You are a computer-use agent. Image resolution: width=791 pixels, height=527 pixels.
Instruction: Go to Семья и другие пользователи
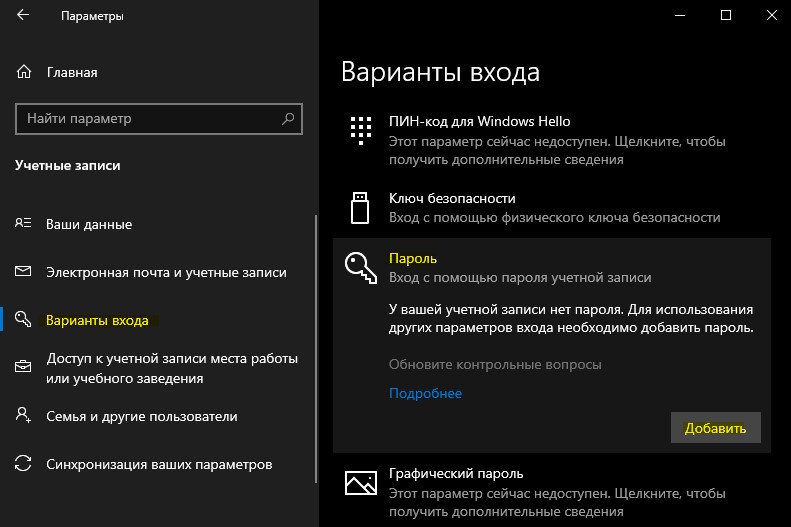coord(142,417)
